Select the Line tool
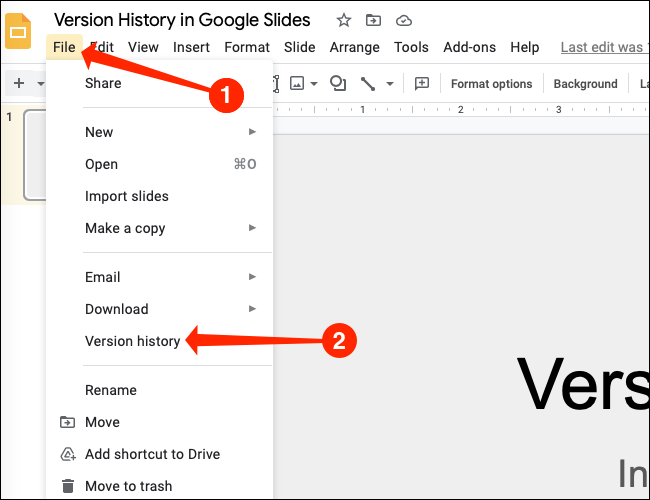The image size is (650, 500). 368,84
